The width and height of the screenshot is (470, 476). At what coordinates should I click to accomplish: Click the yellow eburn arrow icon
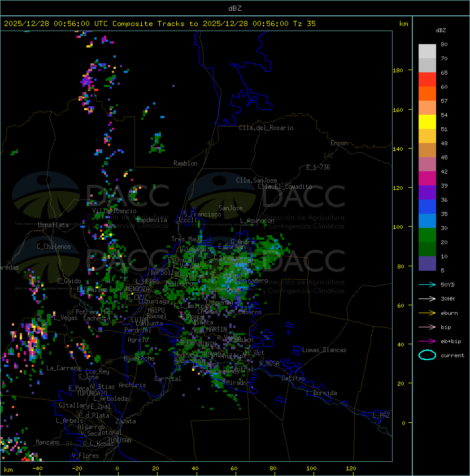coord(427,313)
